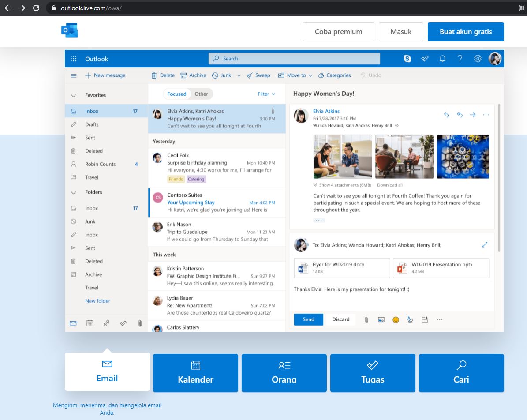This screenshot has width=527, height=420.
Task: Open the WD2019 Presentation.pptx attachment
Action: (x=441, y=268)
